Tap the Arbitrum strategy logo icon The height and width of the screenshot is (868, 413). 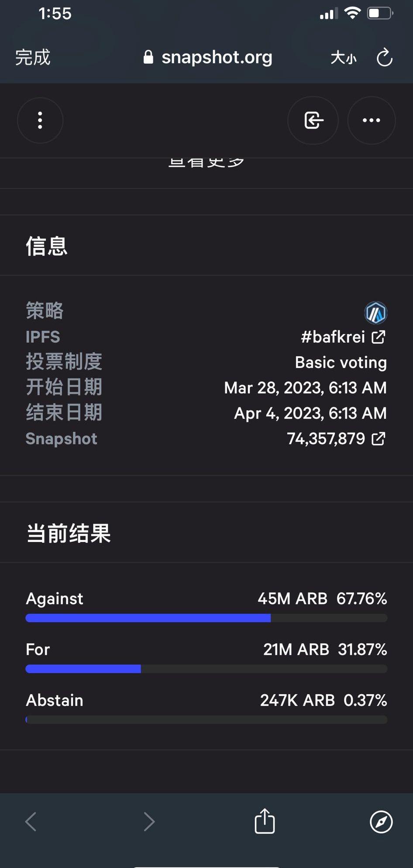tap(375, 313)
